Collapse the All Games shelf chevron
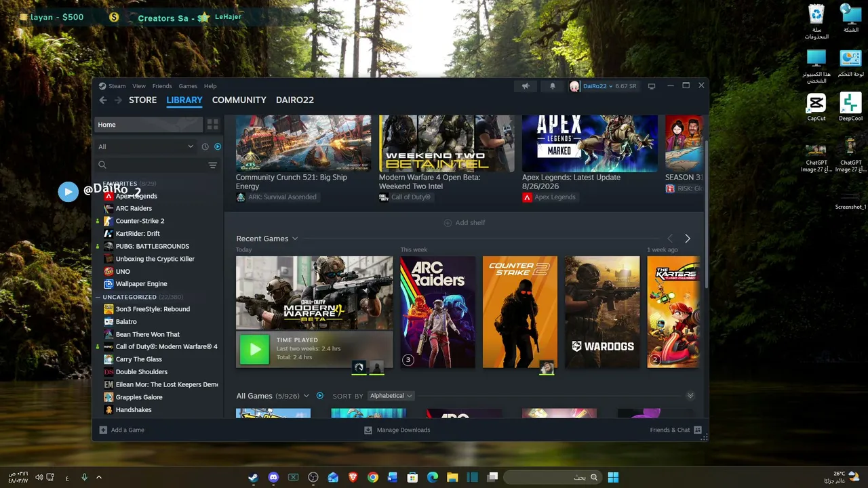The height and width of the screenshot is (488, 868). pos(690,396)
